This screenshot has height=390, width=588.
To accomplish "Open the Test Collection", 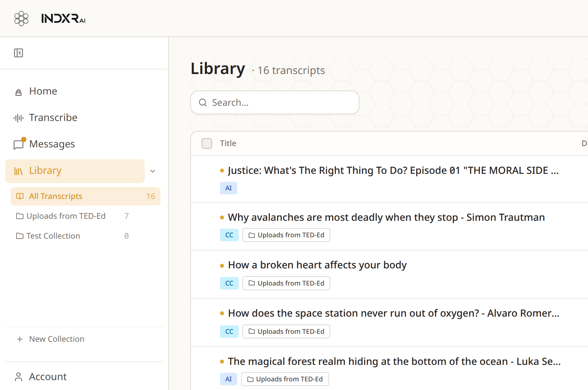I will (x=53, y=236).
